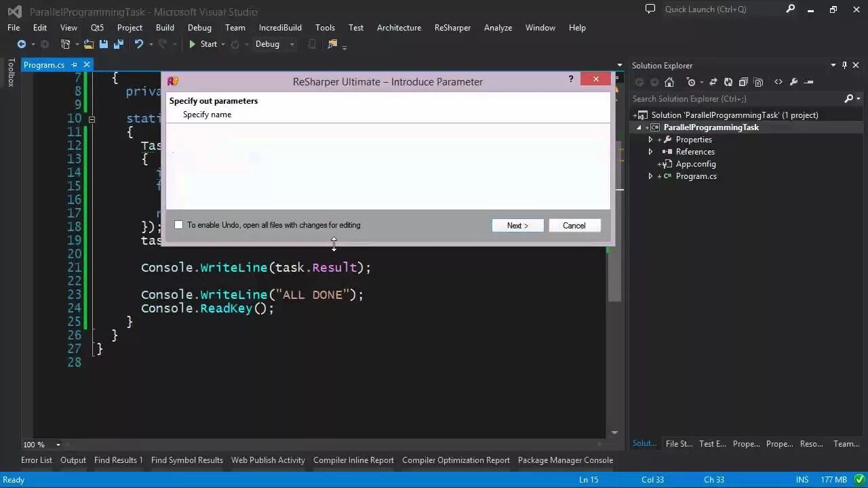
Task: Click the Solution Explorer search magnifier icon
Action: [848, 99]
